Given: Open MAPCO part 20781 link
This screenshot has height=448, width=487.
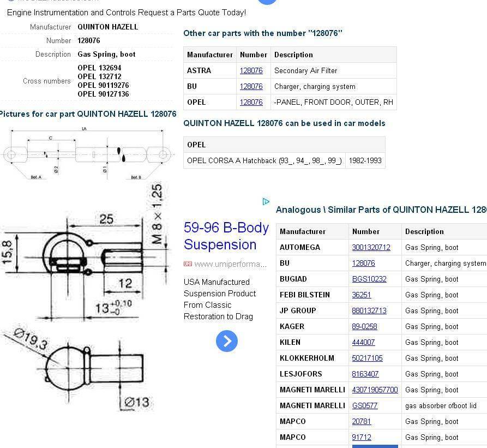Looking at the screenshot, I should click(x=361, y=421).
